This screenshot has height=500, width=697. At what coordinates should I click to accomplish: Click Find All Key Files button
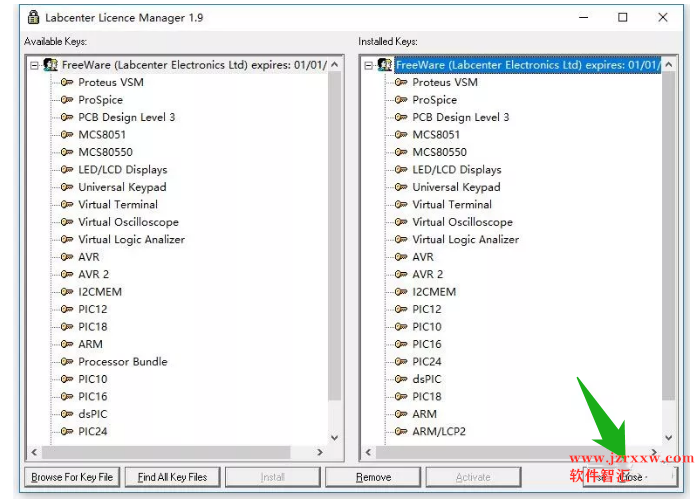[172, 477]
